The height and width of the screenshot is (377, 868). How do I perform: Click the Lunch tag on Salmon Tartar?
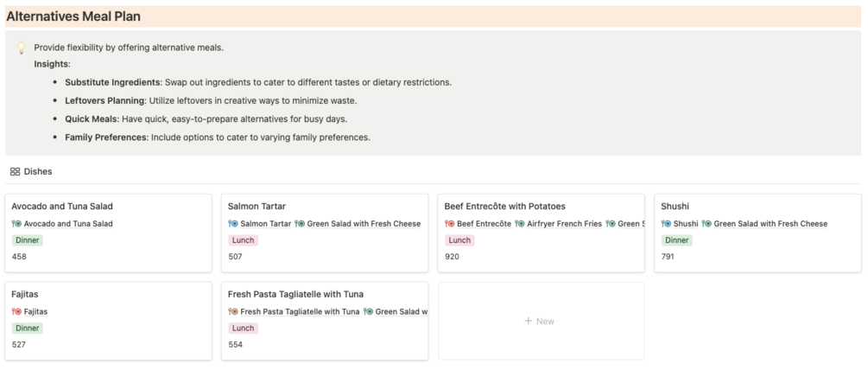coord(243,240)
